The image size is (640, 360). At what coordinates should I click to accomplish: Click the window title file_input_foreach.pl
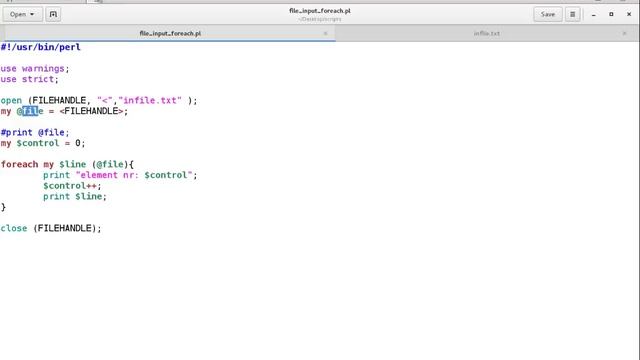click(x=320, y=11)
